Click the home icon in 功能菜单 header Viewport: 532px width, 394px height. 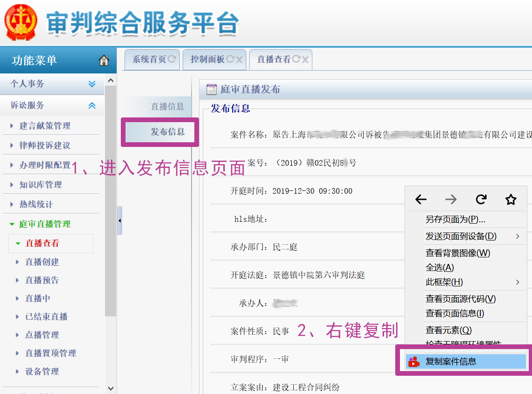click(x=104, y=60)
